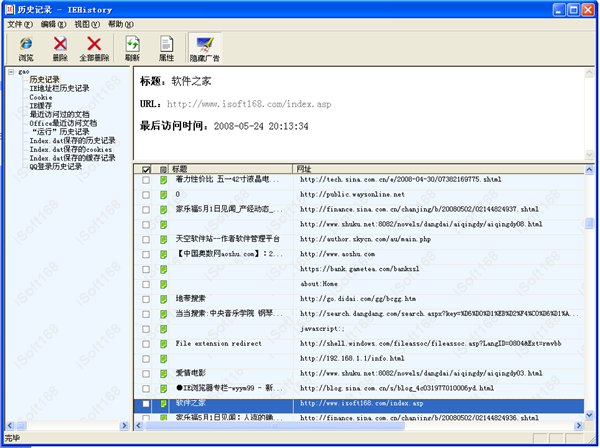The image size is (600, 448).
Task: Check the box for the selected 软件之家 row
Action: click(146, 404)
